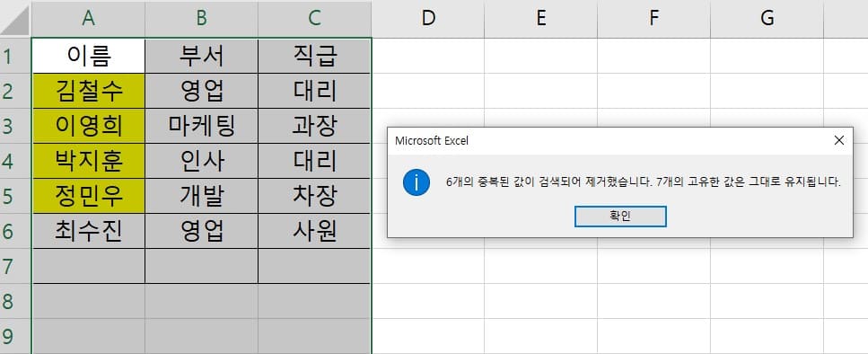Select the 사원 rank cell
Image resolution: width=868 pixels, height=354 pixels.
(314, 231)
